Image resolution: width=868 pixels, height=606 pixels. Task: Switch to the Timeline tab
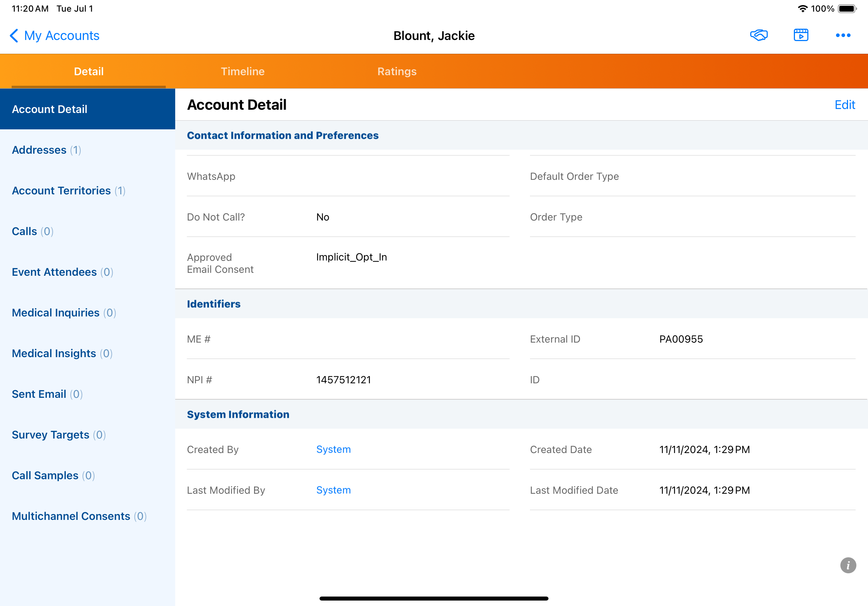pyautogui.click(x=243, y=72)
